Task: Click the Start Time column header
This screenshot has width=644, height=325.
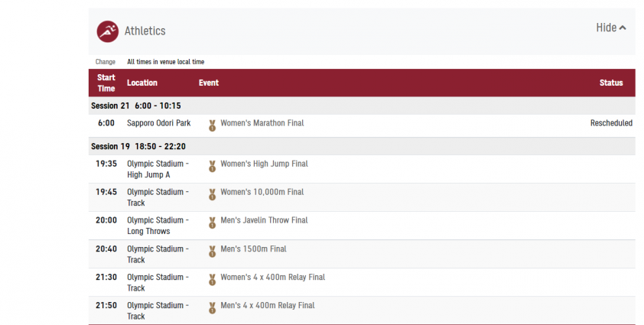Action: [106, 83]
